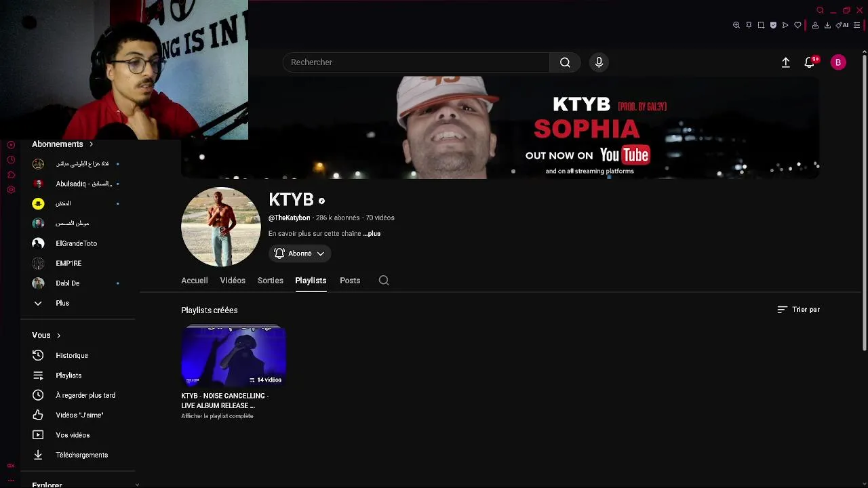Expand the Abonnements section header
The height and width of the screenshot is (488, 868).
[x=62, y=144]
